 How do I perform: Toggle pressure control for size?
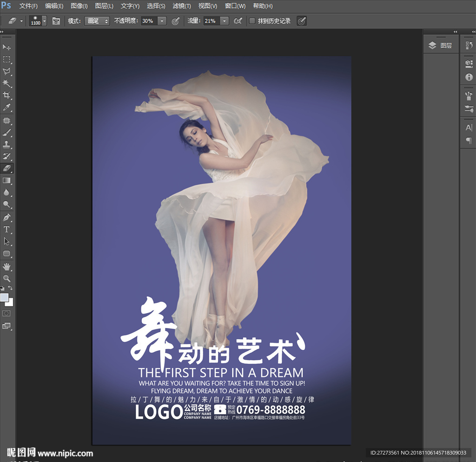(x=301, y=21)
